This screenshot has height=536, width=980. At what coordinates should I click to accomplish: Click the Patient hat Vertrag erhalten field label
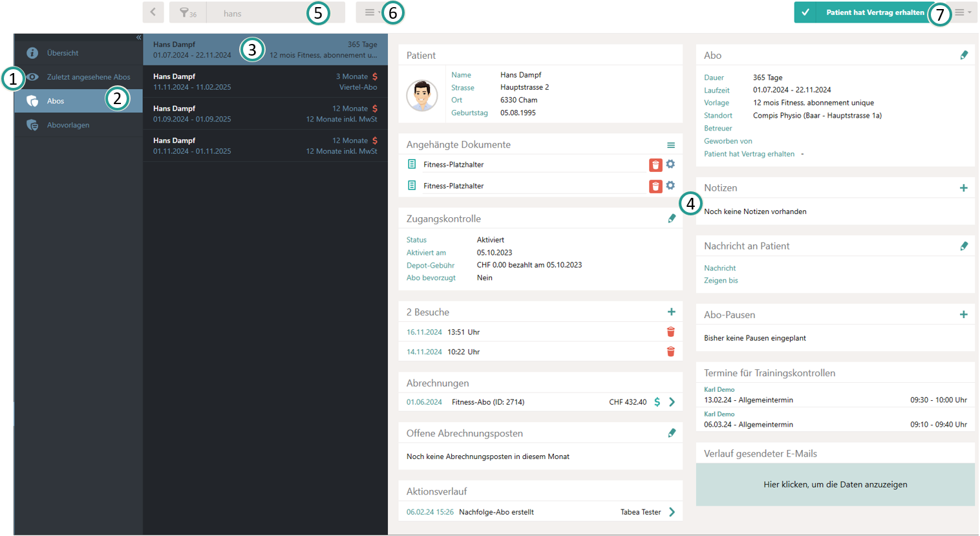click(749, 154)
